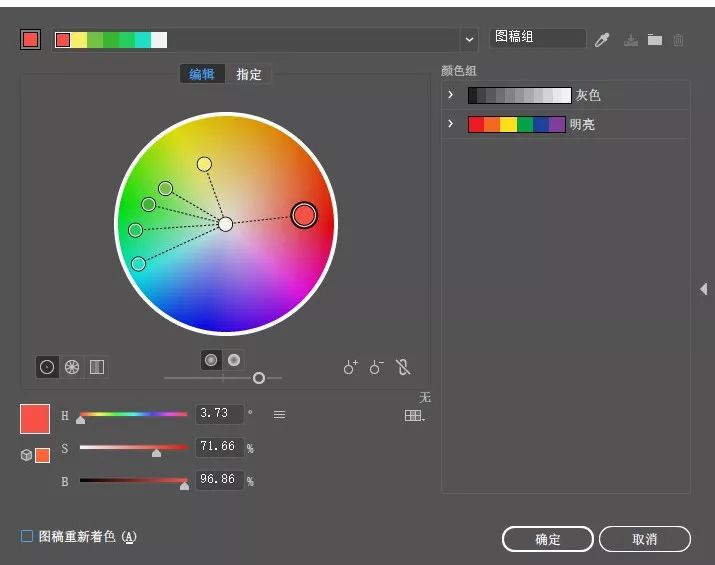Screen dimensions: 715x565
Task: Click the new color group folder icon
Action: pos(655,40)
